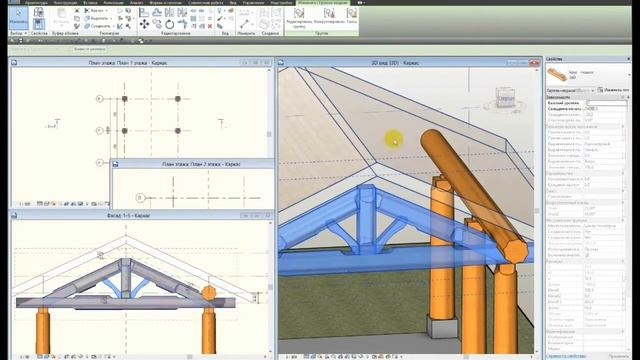Screen dimensions: 640x360
Task: Click the scale value in elevation view control bar
Action: [24, 357]
